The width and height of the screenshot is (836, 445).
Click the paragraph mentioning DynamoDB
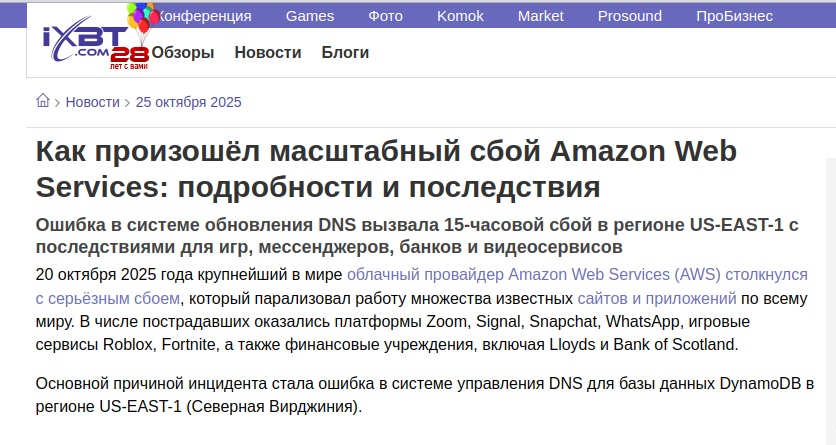(x=424, y=395)
